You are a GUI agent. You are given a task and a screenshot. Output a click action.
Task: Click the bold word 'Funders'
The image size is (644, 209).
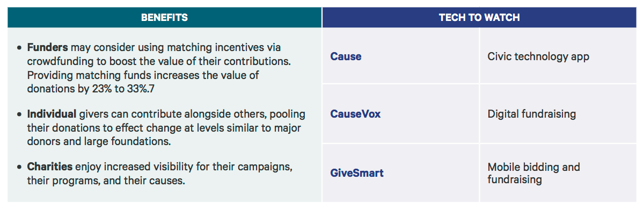point(47,47)
